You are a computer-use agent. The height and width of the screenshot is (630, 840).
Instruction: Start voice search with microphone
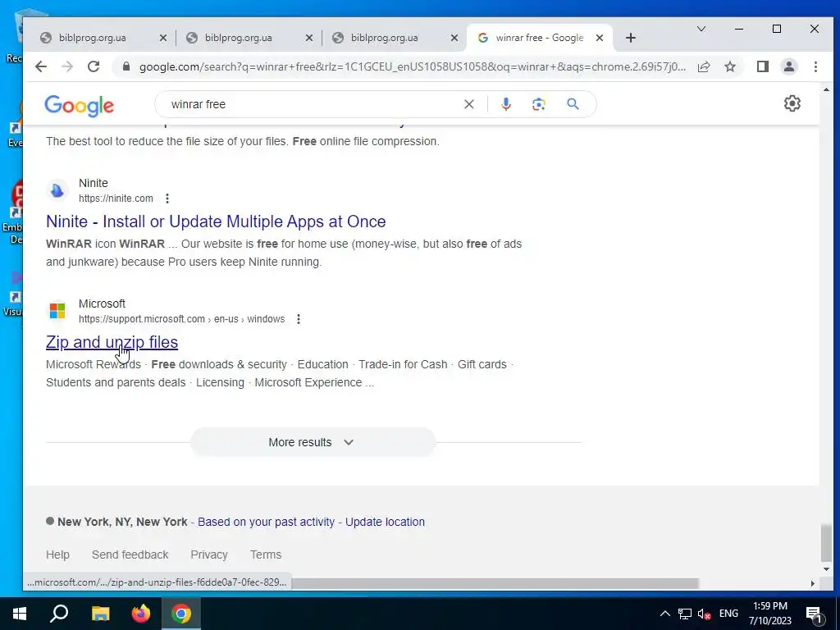pyautogui.click(x=505, y=104)
